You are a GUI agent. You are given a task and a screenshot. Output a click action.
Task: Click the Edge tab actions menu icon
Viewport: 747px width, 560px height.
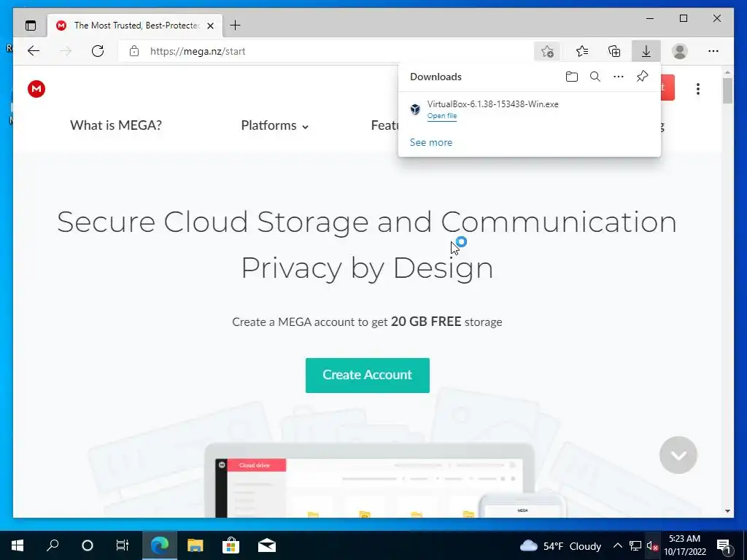(x=31, y=26)
